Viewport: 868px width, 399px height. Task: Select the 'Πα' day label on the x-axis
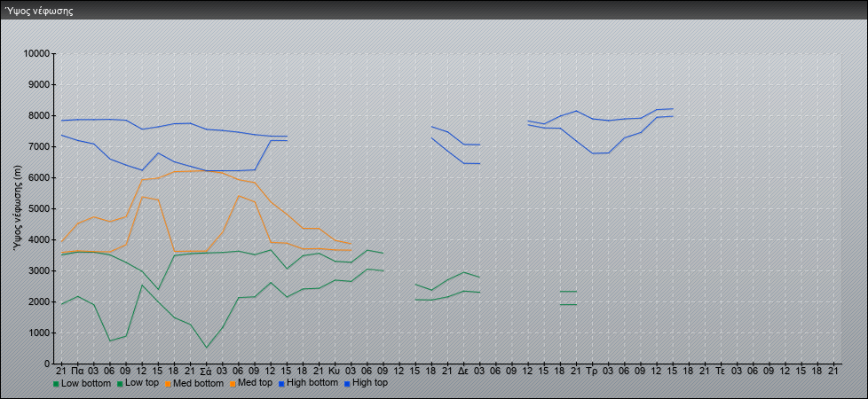(x=77, y=370)
